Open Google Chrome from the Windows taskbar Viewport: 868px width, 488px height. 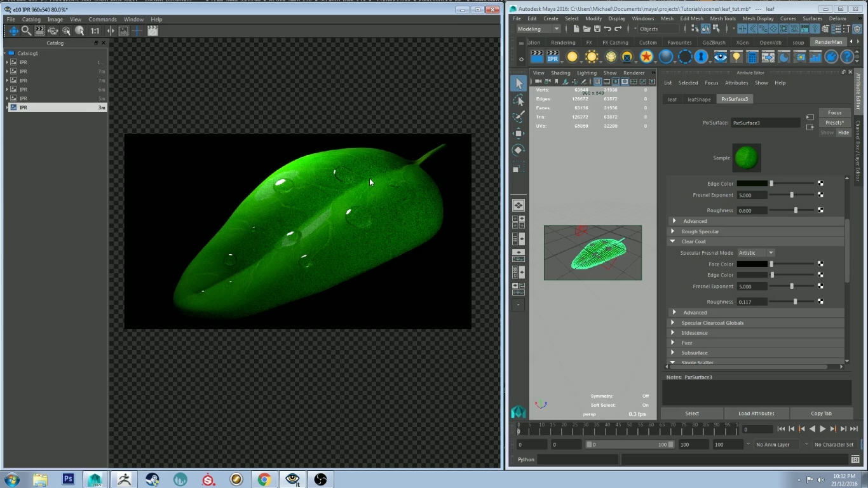click(x=264, y=479)
